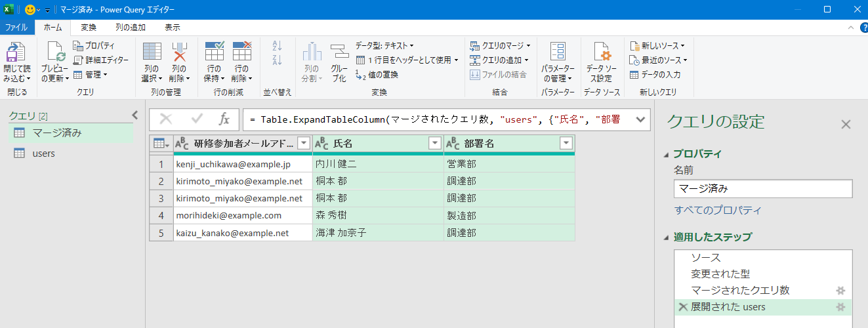868x328 pixels.
Task: Click データの入力 in the ribbon
Action: point(655,74)
